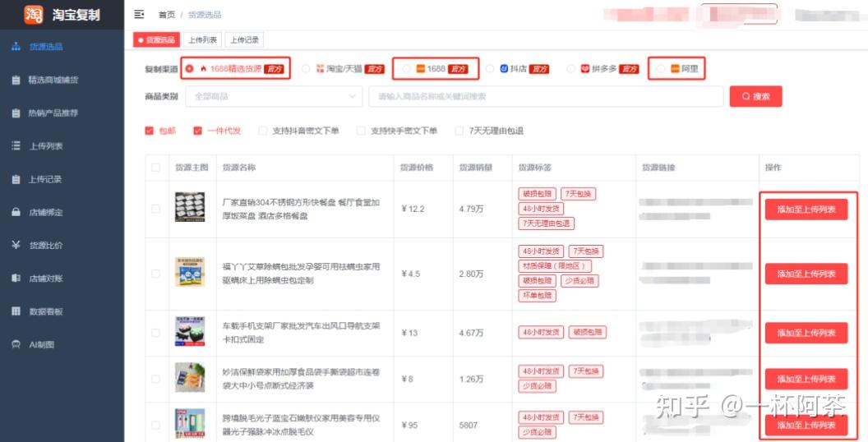868x442 pixels.
Task: Open the 脱毛仪 product thumbnail
Action: pos(190,423)
